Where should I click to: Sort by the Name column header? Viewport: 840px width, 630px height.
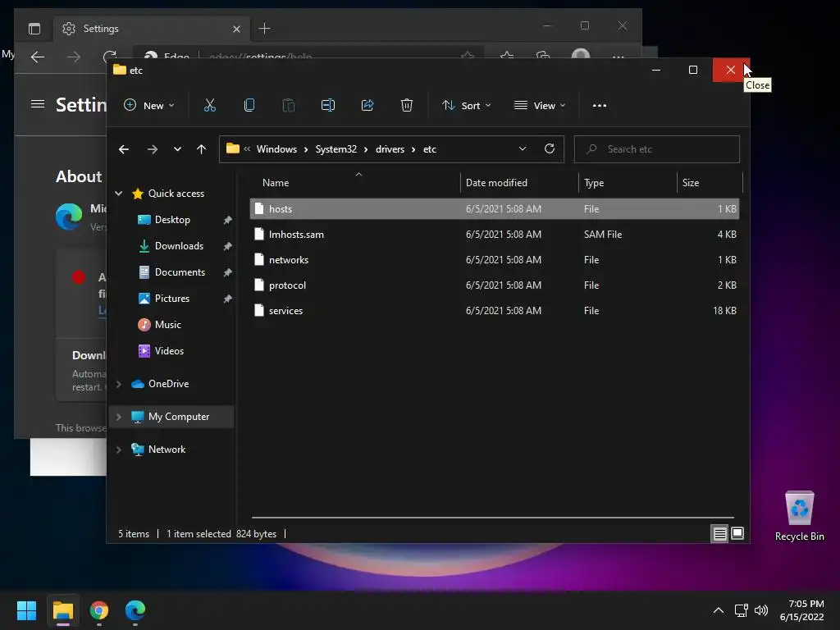[x=354, y=183]
